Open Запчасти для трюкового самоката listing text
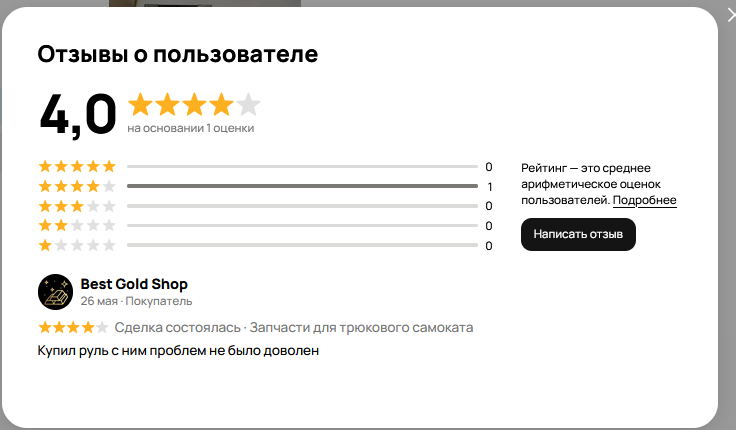Viewport: 736px width, 430px height. click(x=361, y=328)
